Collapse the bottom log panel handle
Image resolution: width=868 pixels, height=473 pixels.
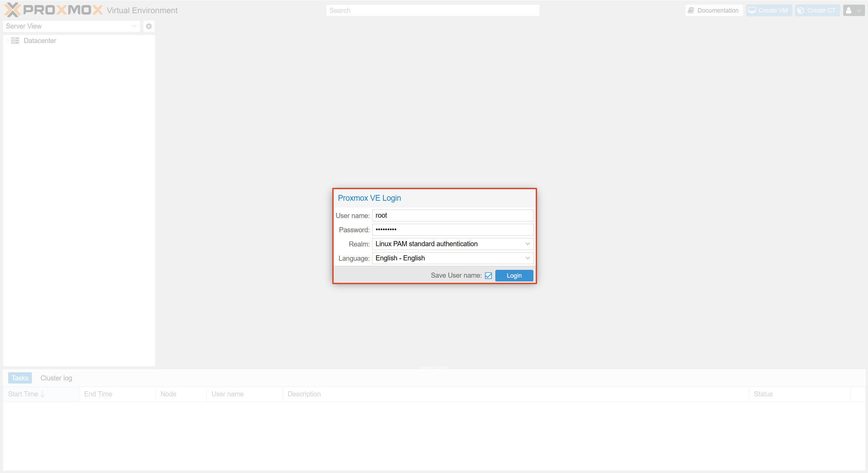tap(434, 368)
